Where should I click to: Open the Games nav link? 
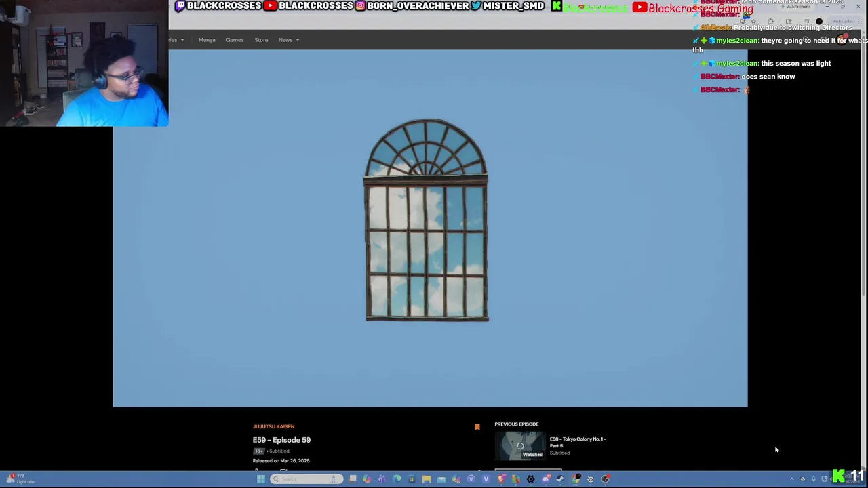click(235, 40)
